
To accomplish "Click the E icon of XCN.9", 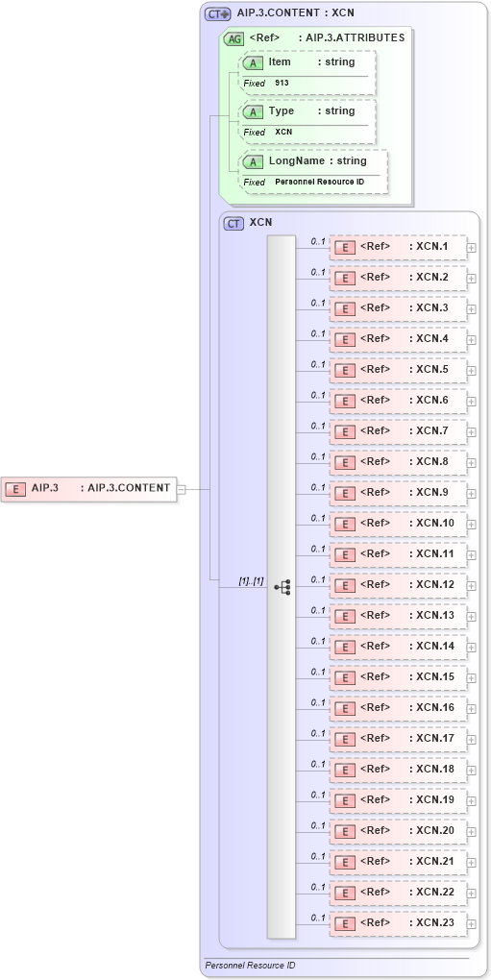I will (346, 493).
